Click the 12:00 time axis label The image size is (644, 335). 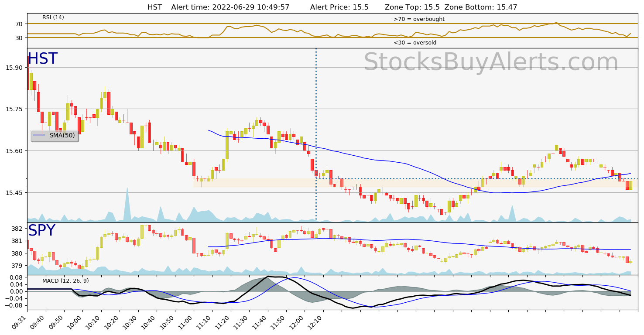(x=298, y=322)
